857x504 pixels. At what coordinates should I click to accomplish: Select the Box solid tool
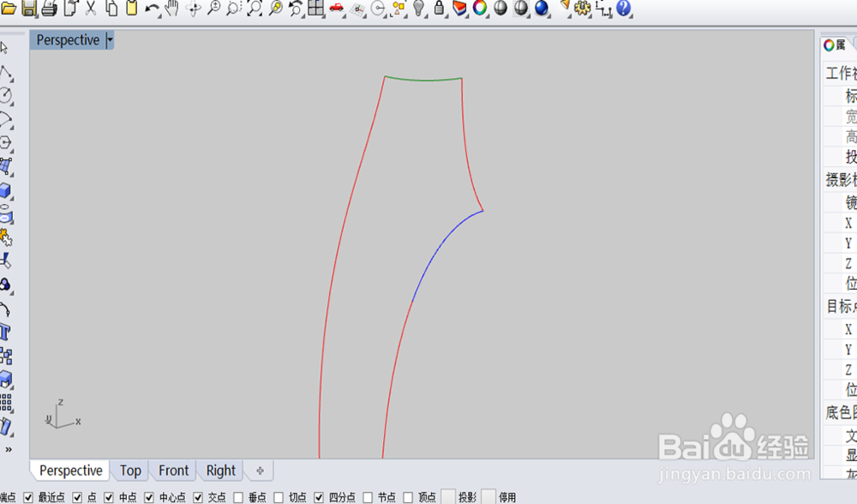pyautogui.click(x=5, y=191)
